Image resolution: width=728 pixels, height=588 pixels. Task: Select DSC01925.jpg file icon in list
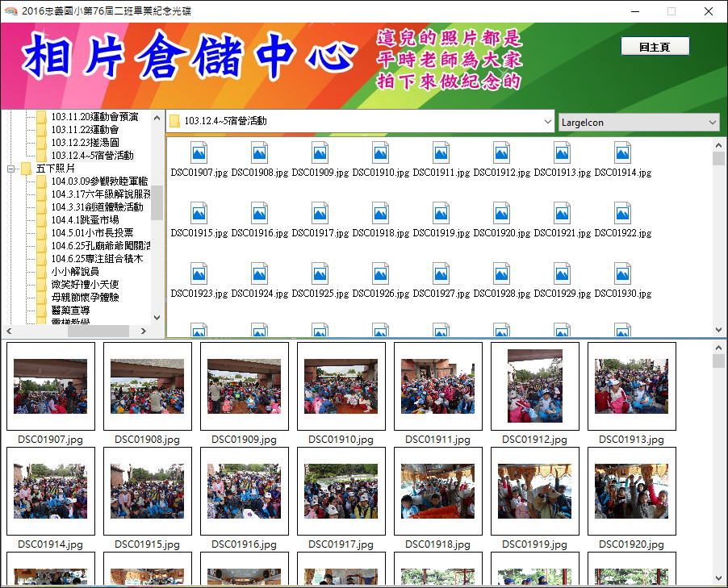(320, 273)
